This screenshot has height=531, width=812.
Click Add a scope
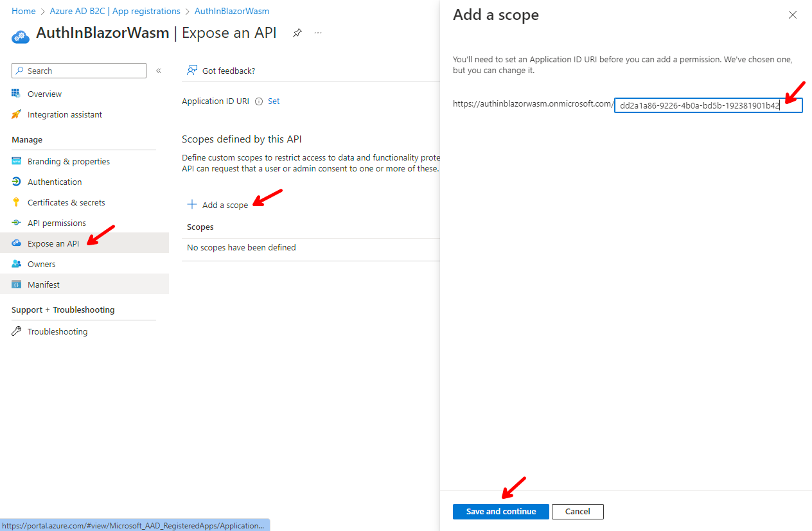(218, 205)
